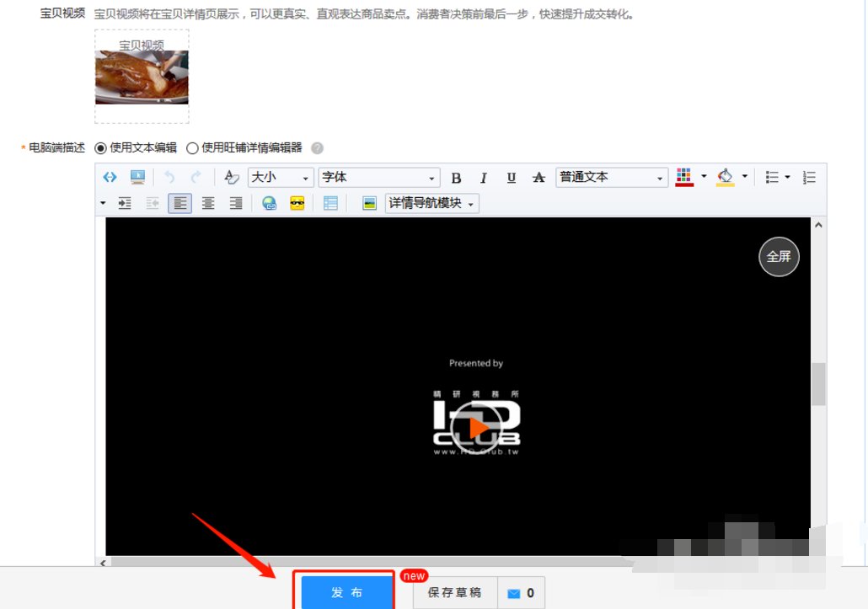Click the vertical scrollbar thumb in editor
Image resolution: width=868 pixels, height=609 pixels.
[818, 384]
